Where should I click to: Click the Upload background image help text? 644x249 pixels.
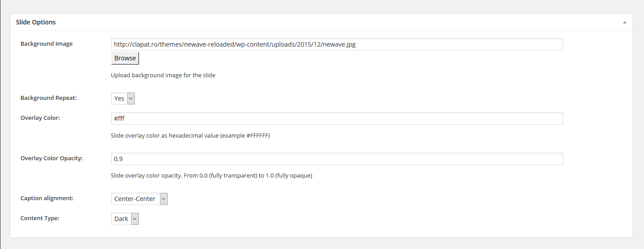point(163,75)
